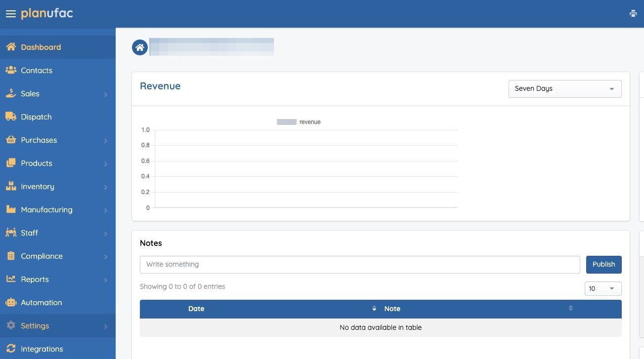This screenshot has width=644, height=359.
Task: Open the Dashboard menu item
Action: [x=58, y=47]
